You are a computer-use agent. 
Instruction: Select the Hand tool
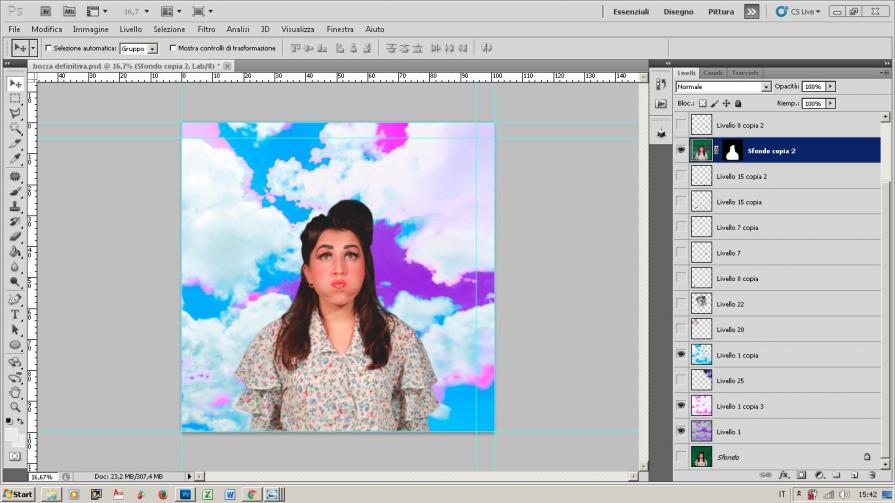click(15, 392)
